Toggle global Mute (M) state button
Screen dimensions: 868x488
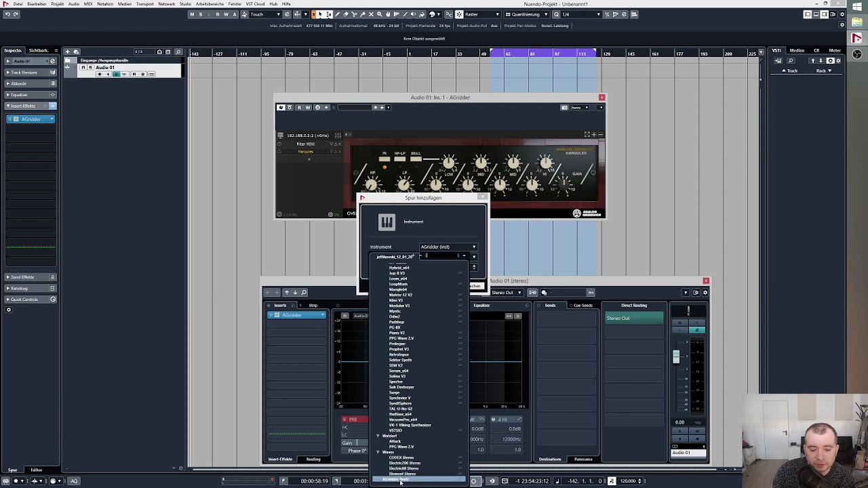[192, 14]
